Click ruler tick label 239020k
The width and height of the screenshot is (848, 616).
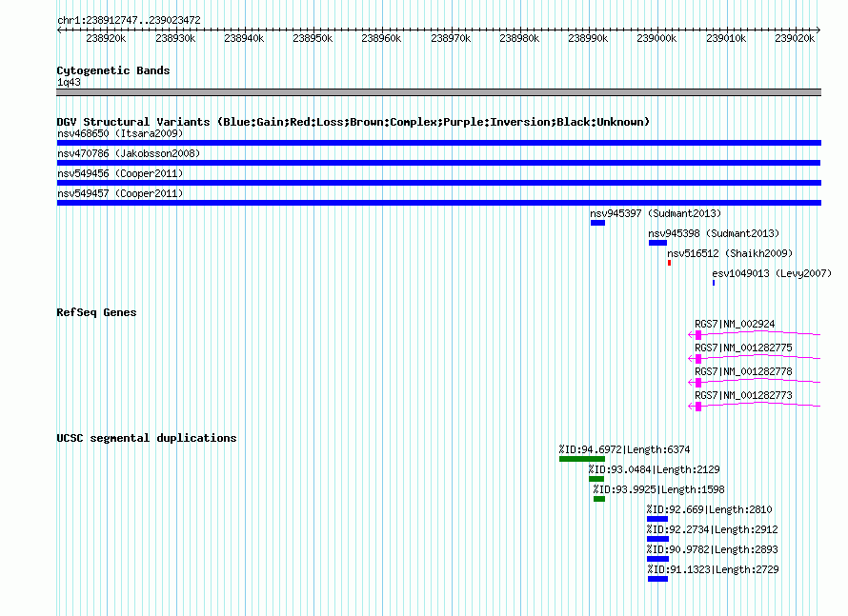click(x=795, y=38)
